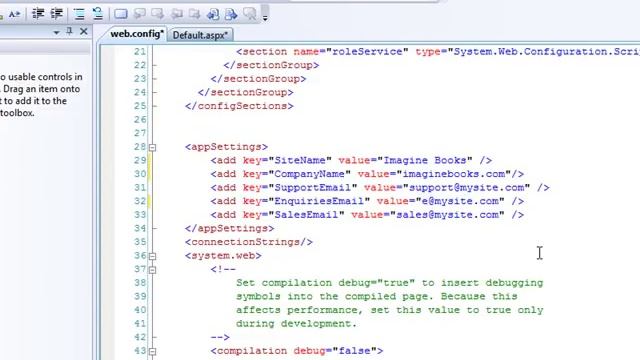This screenshot has height=360, width=640.
Task: Close the Toolbox panel
Action: tap(84, 31)
